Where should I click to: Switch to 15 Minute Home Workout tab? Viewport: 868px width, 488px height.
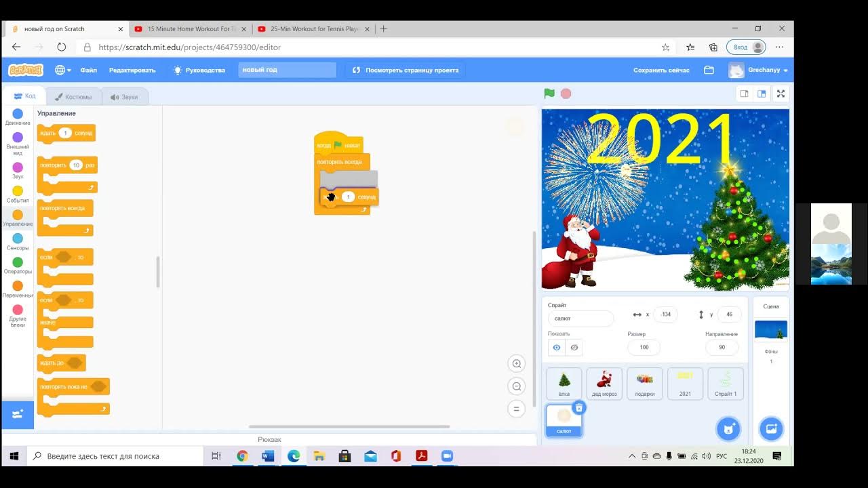(x=190, y=29)
